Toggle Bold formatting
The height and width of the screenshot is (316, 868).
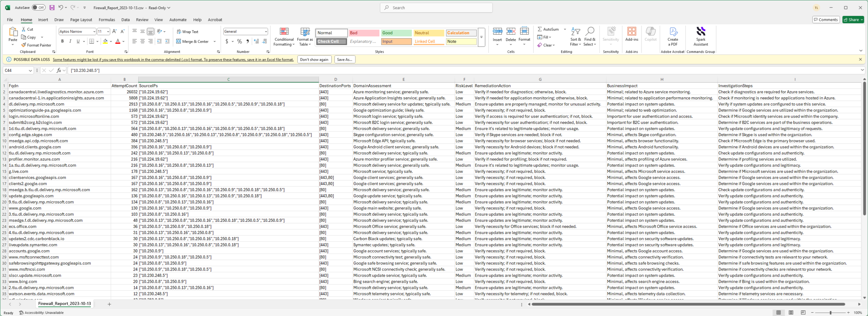click(x=62, y=41)
